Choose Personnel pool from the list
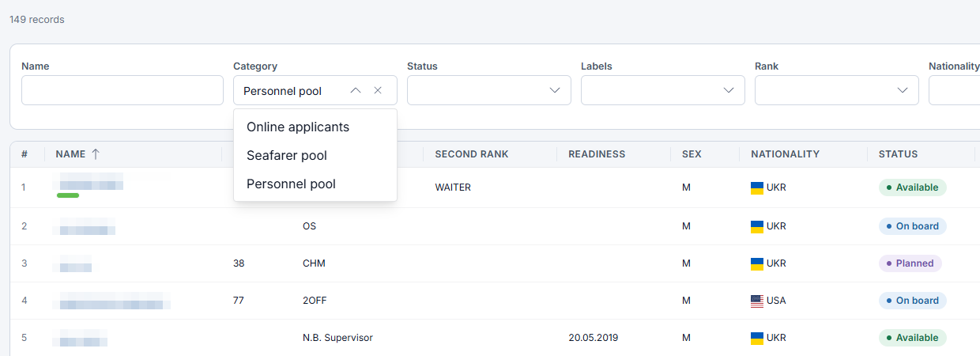This screenshot has height=356, width=980. (315, 184)
